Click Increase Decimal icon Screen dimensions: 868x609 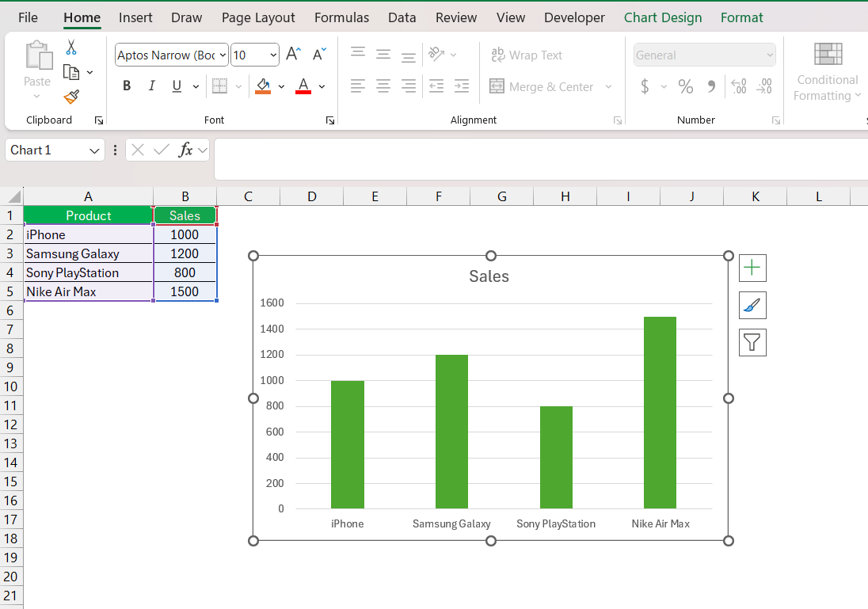tap(738, 86)
